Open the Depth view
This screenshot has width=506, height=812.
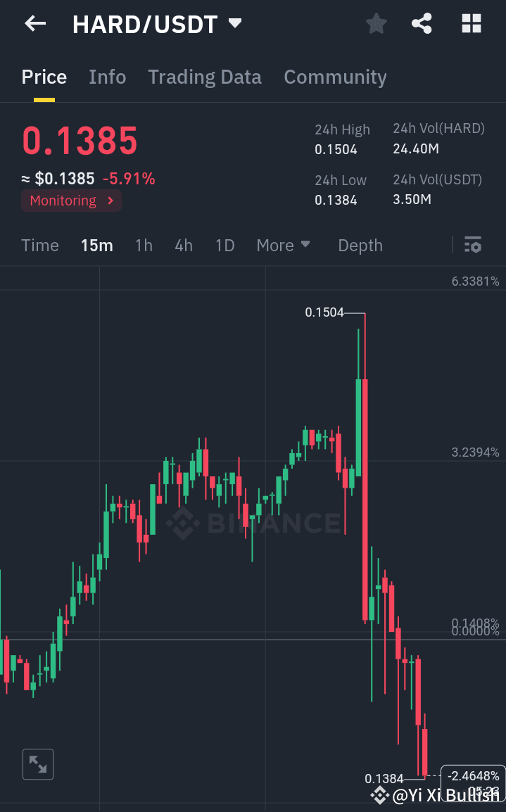tap(360, 245)
